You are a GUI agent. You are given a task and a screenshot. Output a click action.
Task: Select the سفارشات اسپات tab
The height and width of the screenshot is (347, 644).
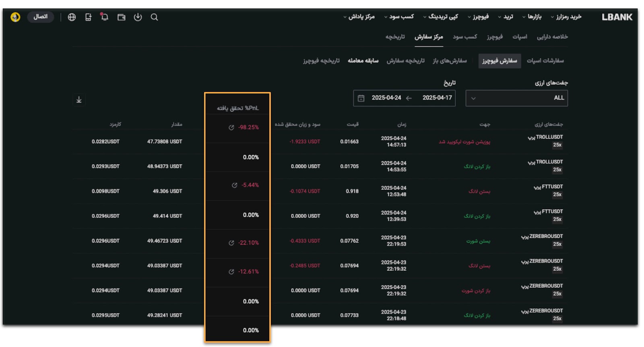545,61
